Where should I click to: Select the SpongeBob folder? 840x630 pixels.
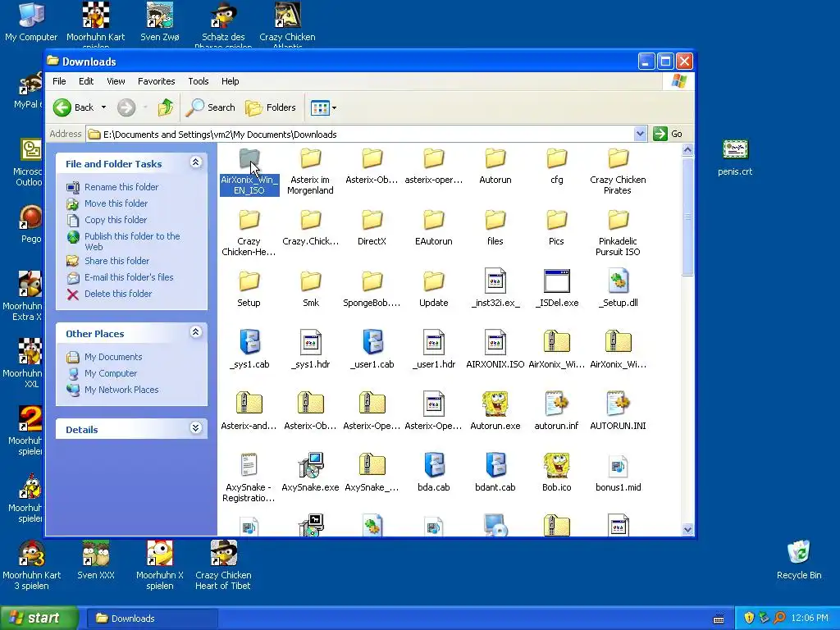click(372, 290)
